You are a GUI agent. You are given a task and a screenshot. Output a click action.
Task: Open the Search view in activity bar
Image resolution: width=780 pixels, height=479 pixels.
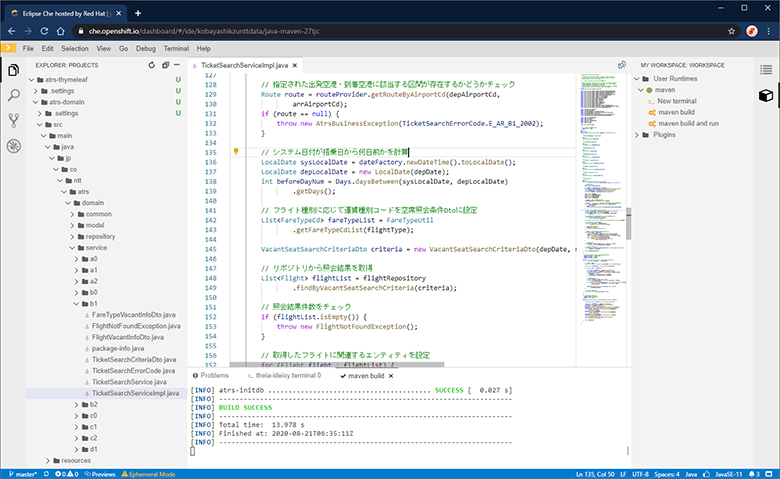pos(13,95)
